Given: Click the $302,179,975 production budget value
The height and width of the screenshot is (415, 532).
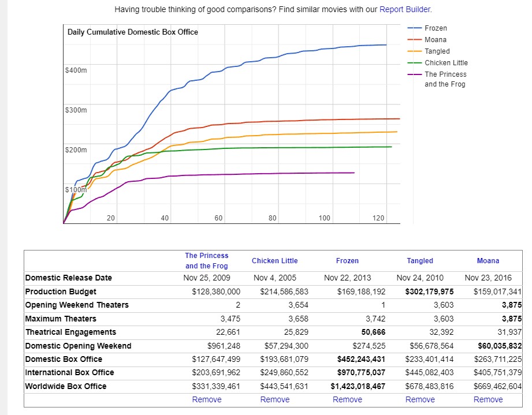Looking at the screenshot, I should (x=429, y=291).
